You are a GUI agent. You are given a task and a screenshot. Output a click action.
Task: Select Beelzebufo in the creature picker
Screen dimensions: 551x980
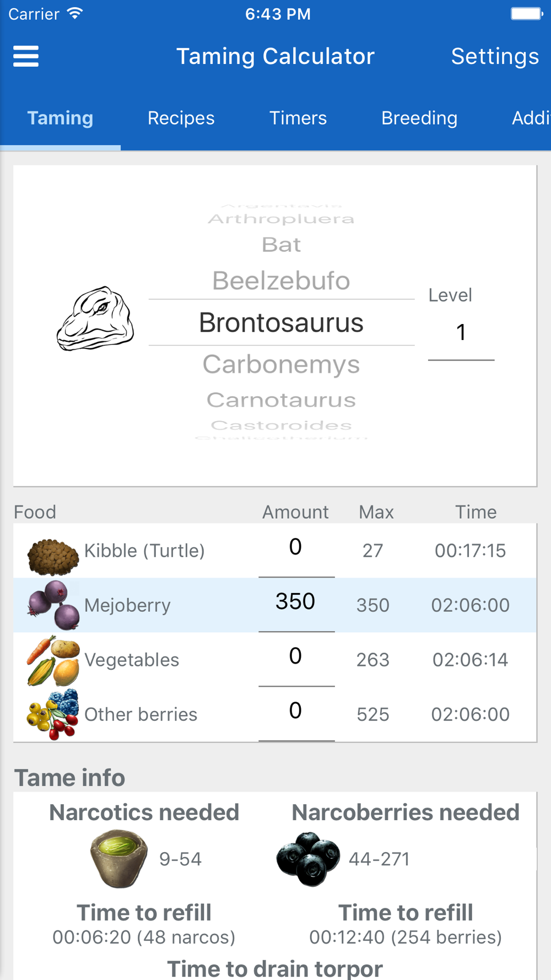[281, 281]
